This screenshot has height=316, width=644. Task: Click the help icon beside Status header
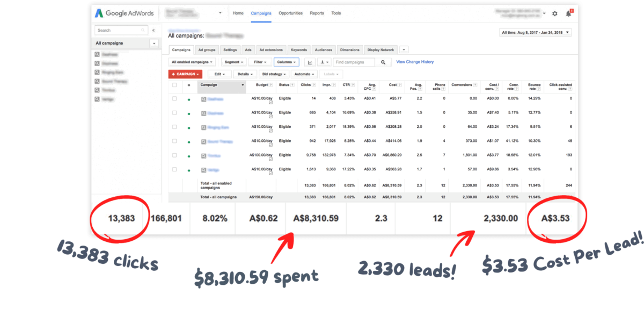click(x=292, y=85)
